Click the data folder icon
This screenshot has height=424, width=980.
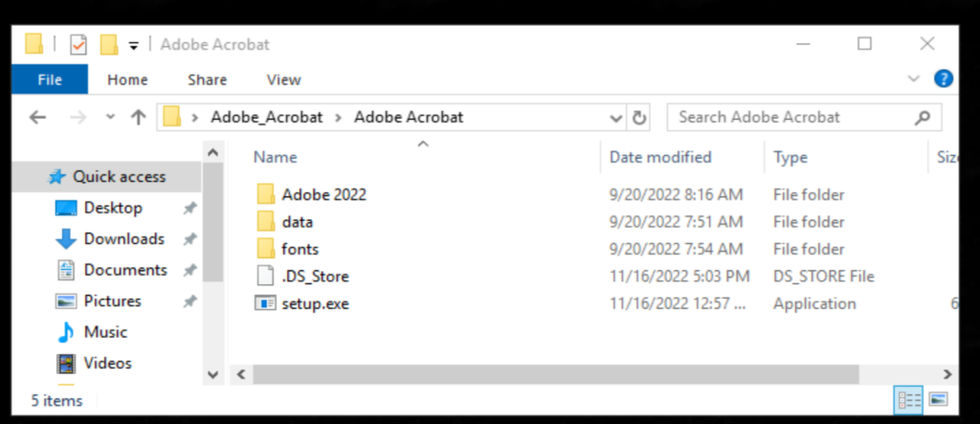[x=266, y=222]
